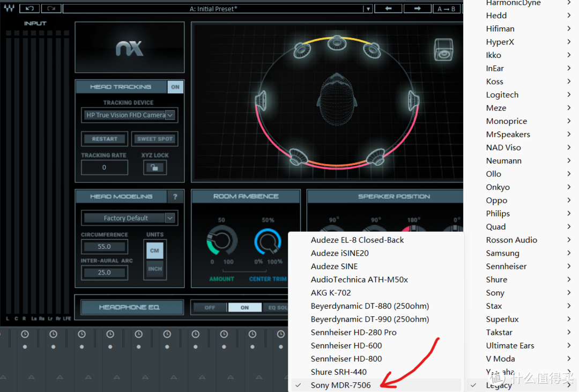Screen dimensions: 579x392
Task: Switch Headphone EQ to ON
Action: click(245, 307)
